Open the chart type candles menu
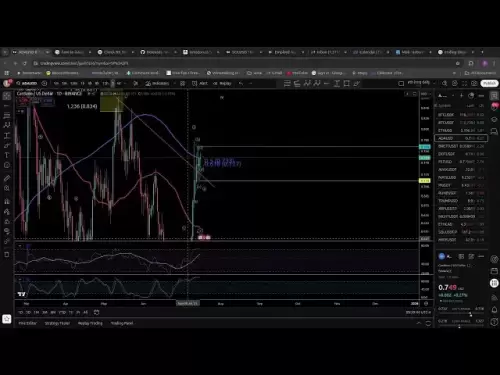500x375 pixels. tap(136, 83)
